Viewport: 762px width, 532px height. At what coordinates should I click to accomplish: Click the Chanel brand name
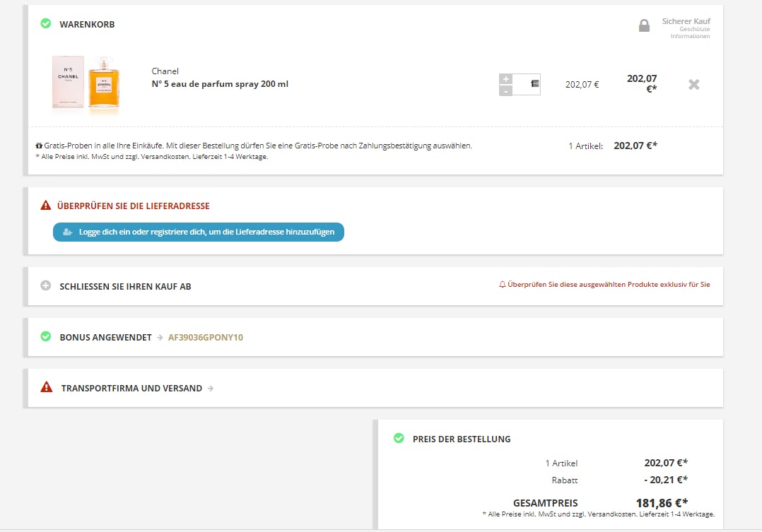tap(165, 71)
